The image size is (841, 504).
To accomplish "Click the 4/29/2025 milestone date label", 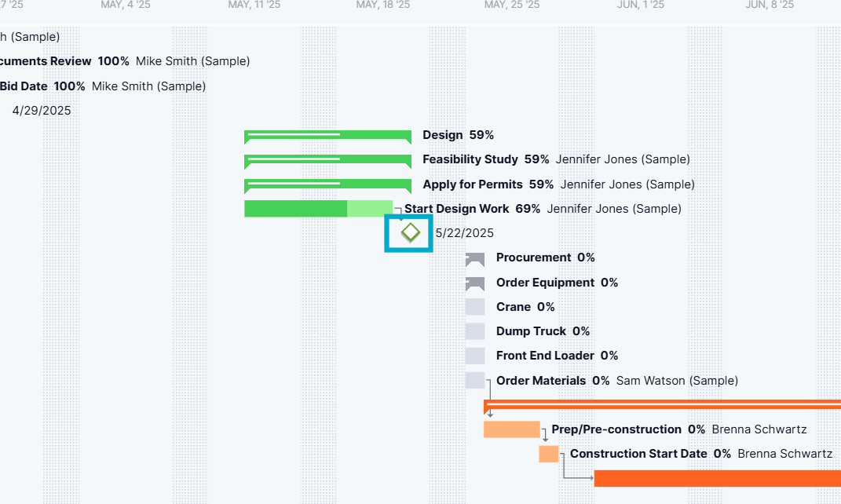I will click(41, 110).
